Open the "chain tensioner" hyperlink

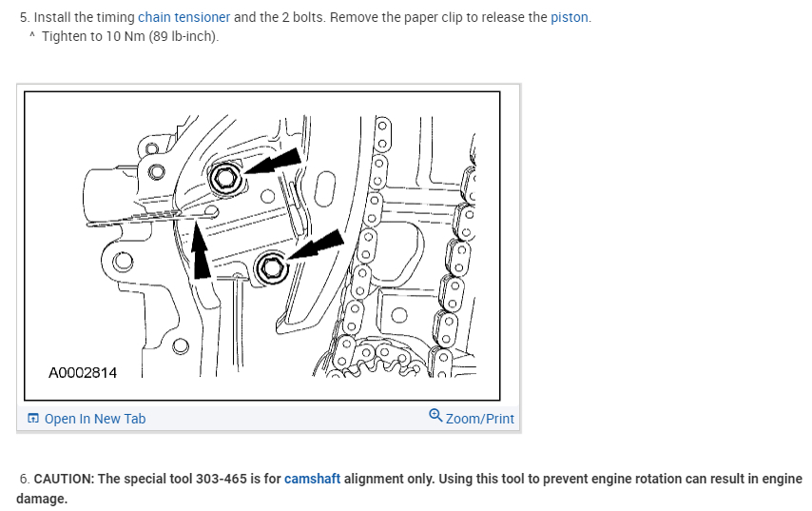point(184,17)
